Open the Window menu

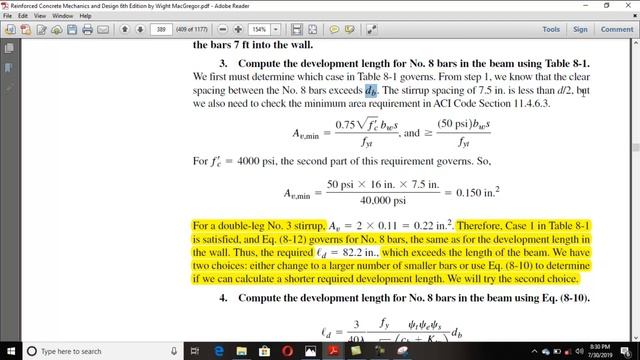pos(62,16)
